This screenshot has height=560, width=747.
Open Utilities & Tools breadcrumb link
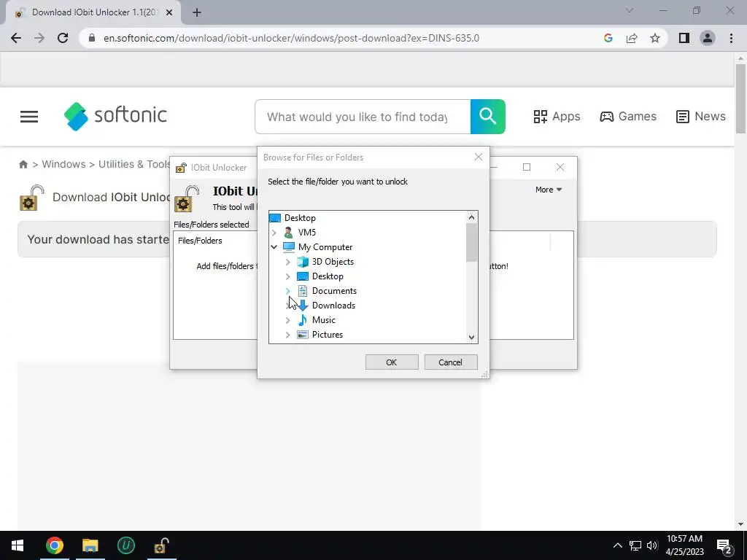click(134, 164)
